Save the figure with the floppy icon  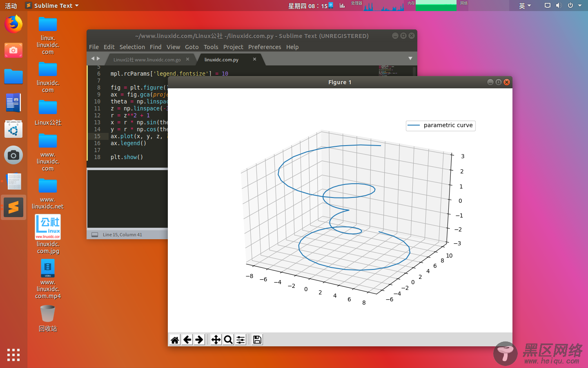[257, 340]
